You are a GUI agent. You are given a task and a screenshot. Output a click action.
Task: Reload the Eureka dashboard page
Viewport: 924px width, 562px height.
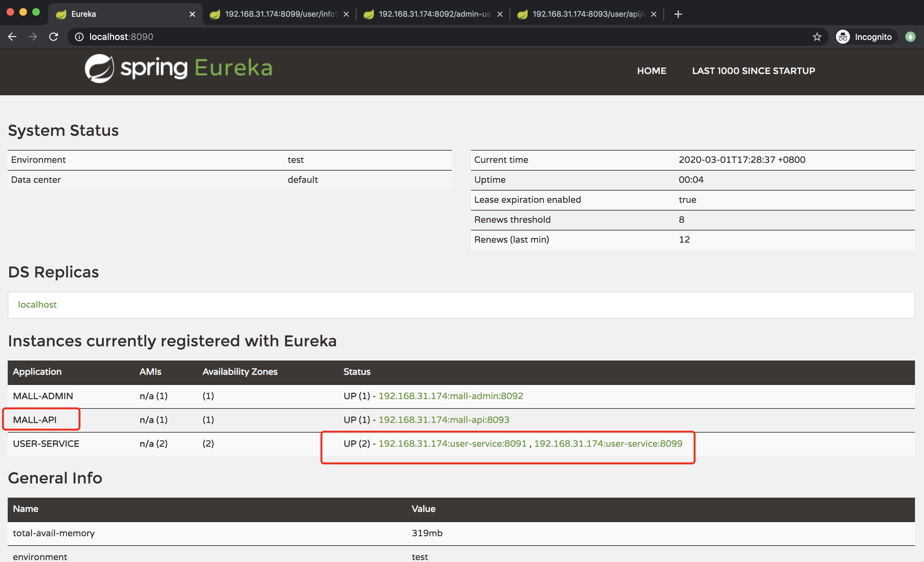tap(54, 36)
